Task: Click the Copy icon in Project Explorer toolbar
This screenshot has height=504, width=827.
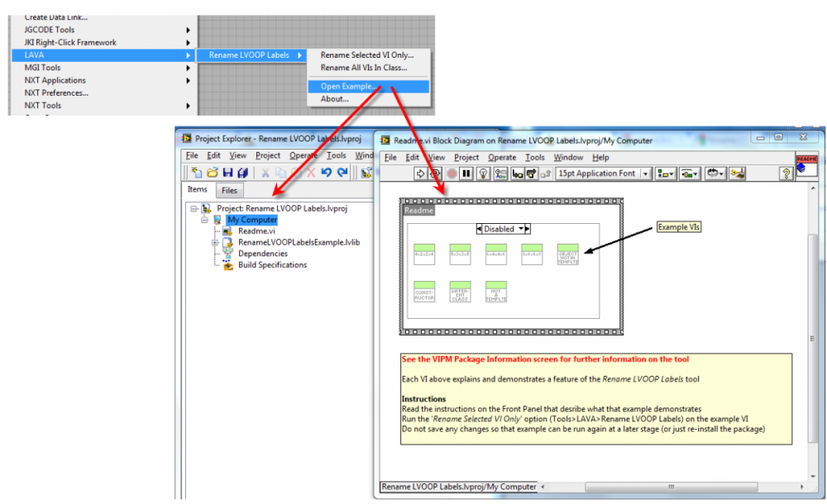Action: [x=280, y=173]
